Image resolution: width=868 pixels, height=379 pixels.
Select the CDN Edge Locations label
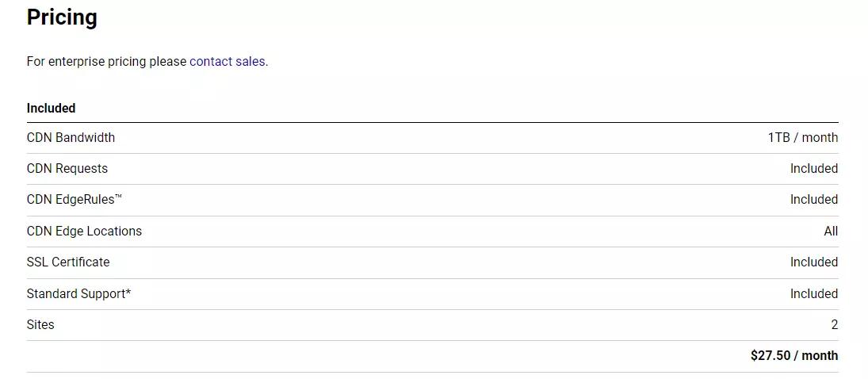coord(84,231)
